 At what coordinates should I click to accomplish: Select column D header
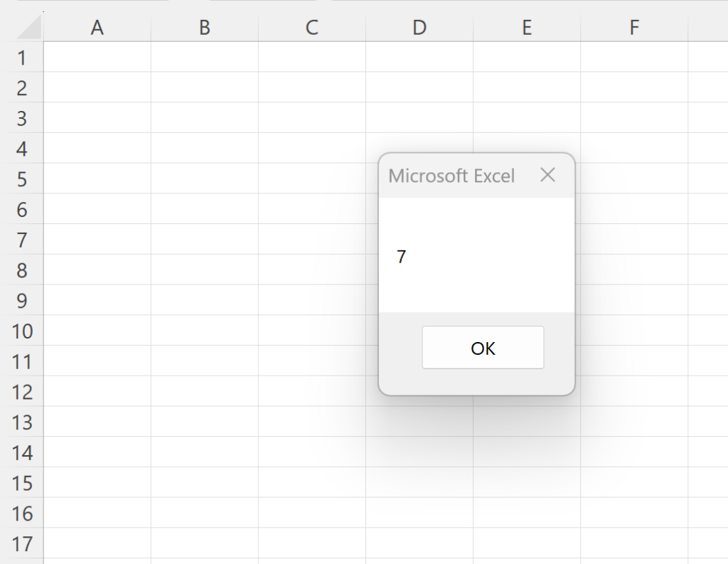coord(419,27)
